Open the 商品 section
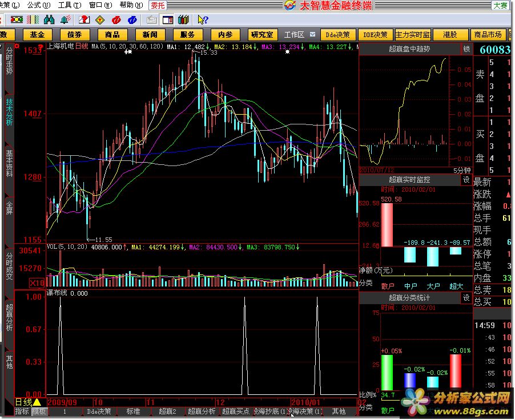This screenshot has height=420, width=515. pyautogui.click(x=112, y=34)
